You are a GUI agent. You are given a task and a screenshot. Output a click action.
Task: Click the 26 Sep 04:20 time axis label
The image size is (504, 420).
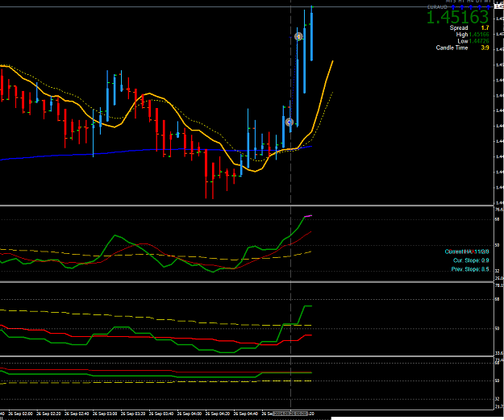(218, 414)
